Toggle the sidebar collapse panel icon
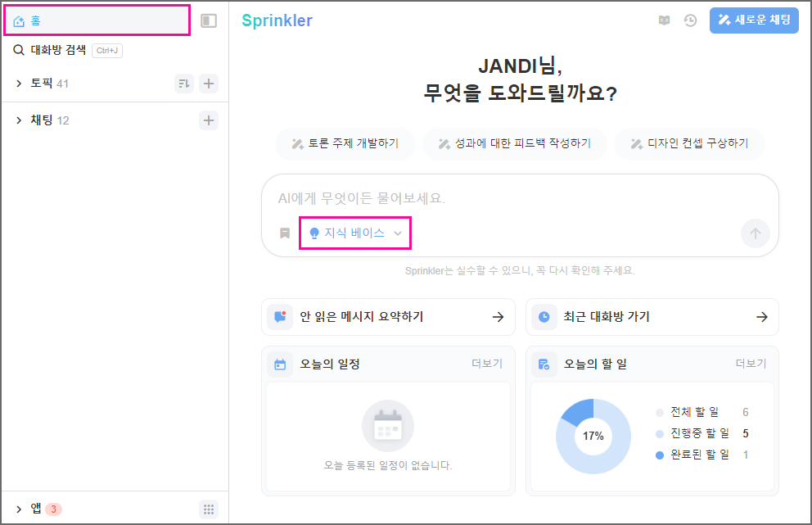This screenshot has height=525, width=812. (x=209, y=20)
